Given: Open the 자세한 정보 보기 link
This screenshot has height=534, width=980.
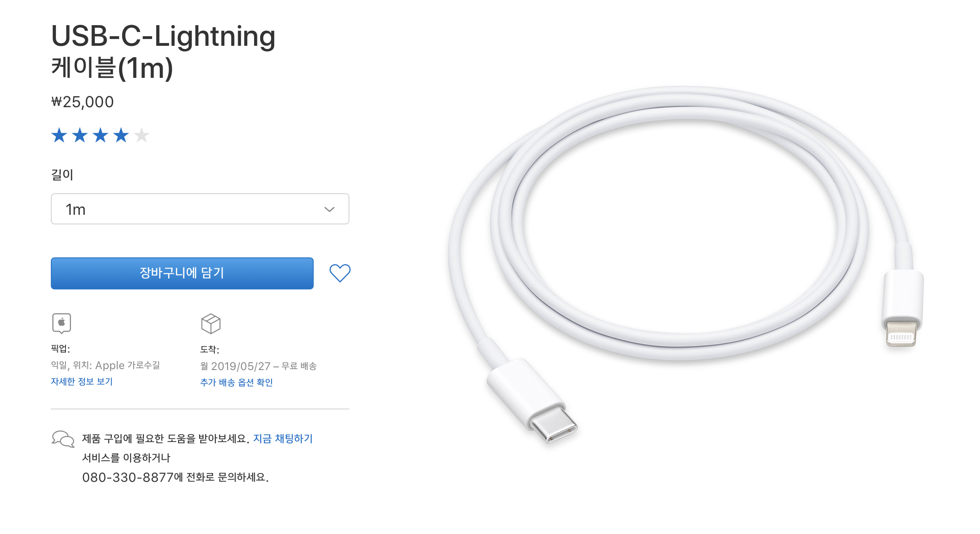Looking at the screenshot, I should pos(82,381).
